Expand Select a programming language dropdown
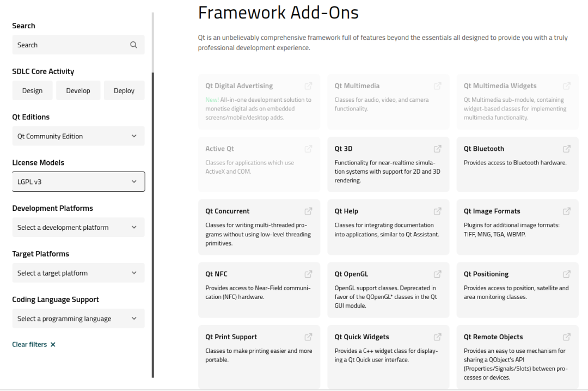This screenshot has width=588, height=391. click(78, 319)
